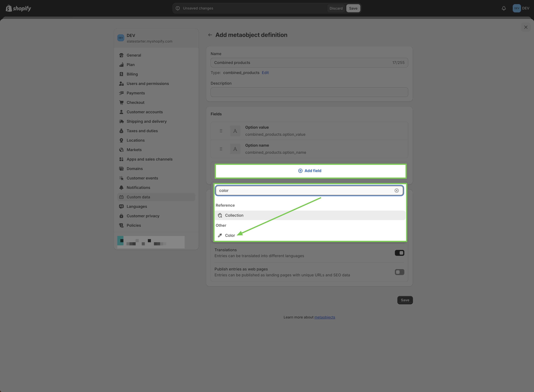Toggle the Translations switch
The image size is (534, 392).
coord(399,253)
